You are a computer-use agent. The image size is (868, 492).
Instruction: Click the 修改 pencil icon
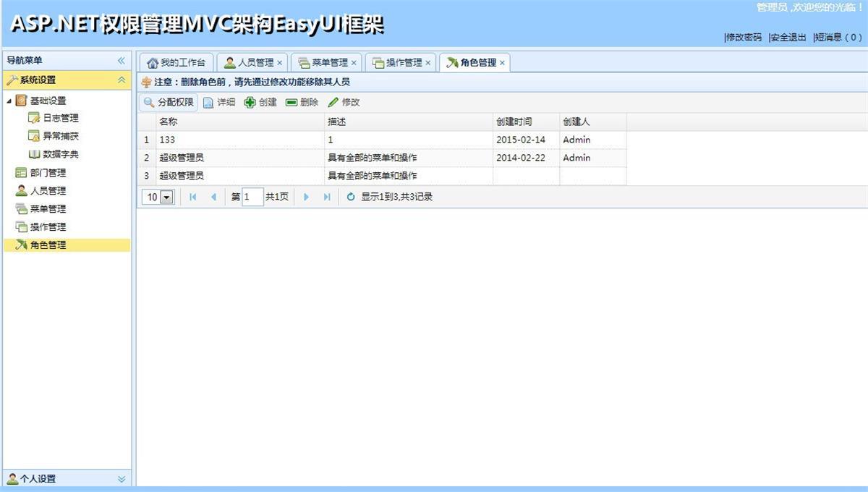coord(333,103)
